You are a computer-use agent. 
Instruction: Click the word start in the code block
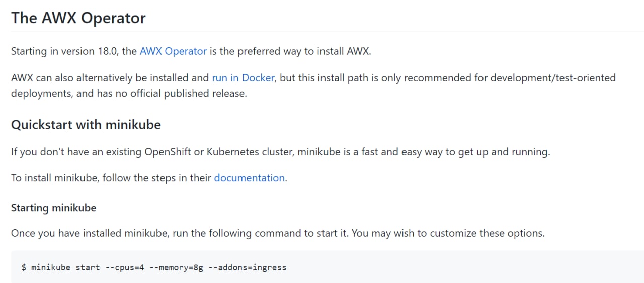tap(88, 267)
